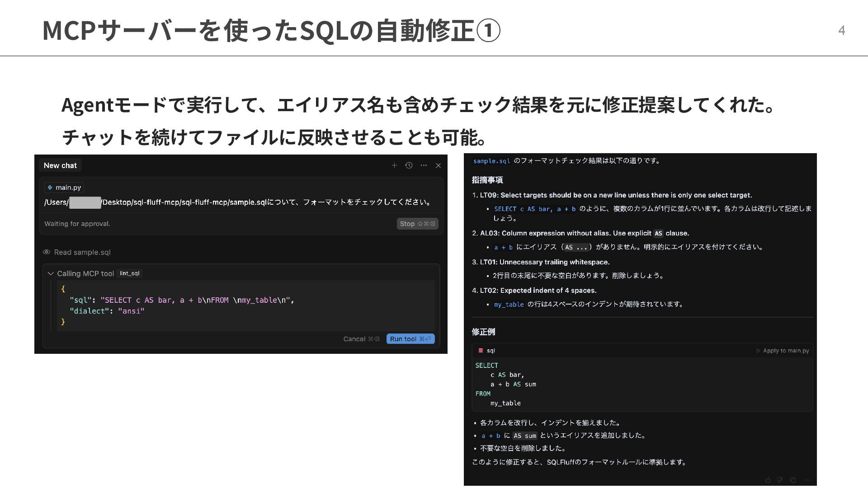Open chat history clock icon
The height and width of the screenshot is (488, 868).
point(409,165)
